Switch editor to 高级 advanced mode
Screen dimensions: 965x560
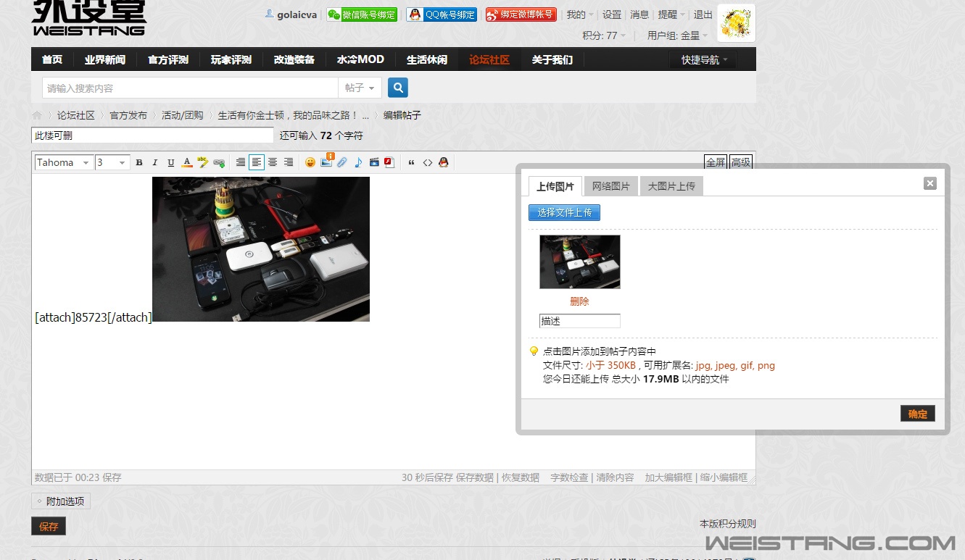click(x=741, y=162)
